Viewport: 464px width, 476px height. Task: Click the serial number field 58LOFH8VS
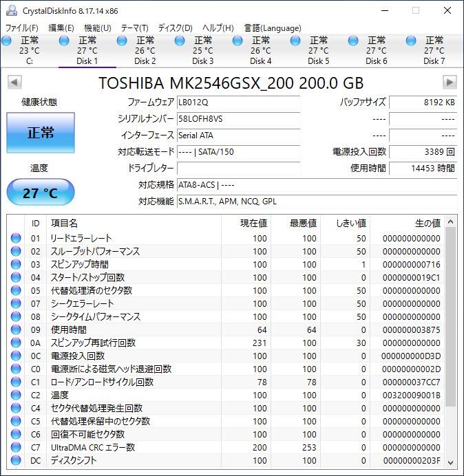(x=238, y=119)
